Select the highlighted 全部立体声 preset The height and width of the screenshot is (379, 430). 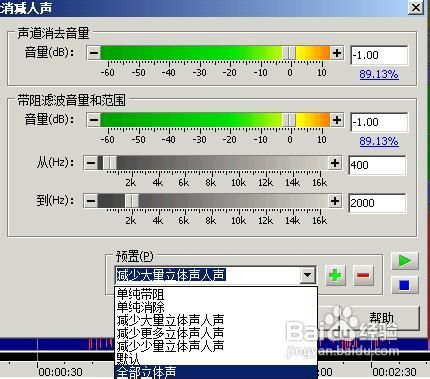tap(216, 372)
